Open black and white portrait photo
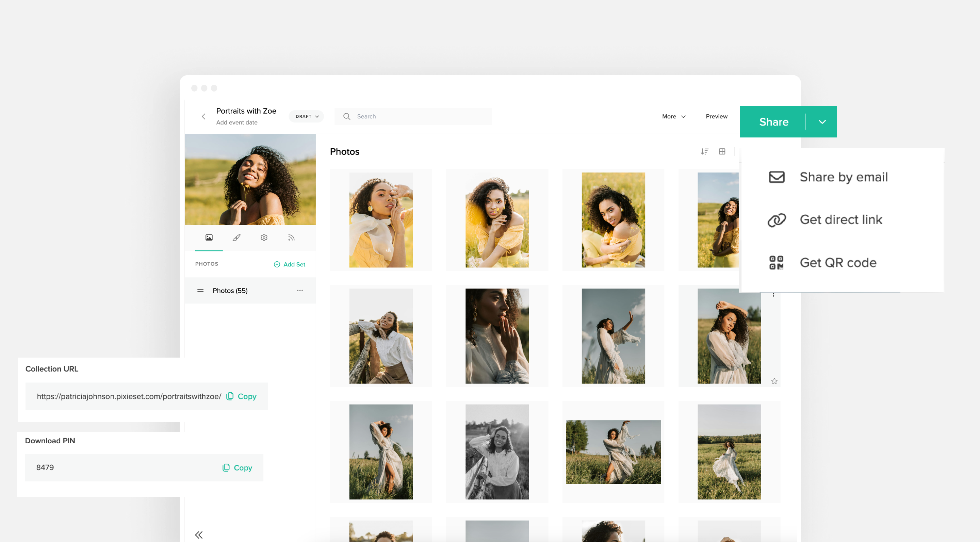980x542 pixels. 497,452
